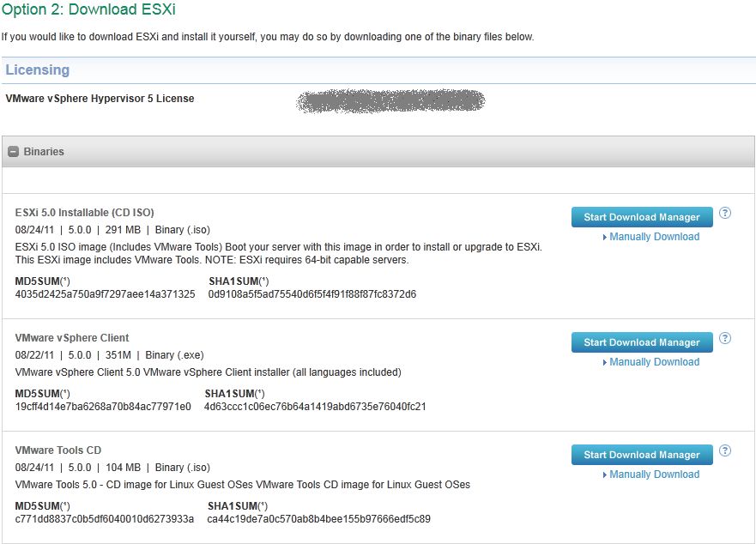
Task: Start Download Manager for ESXi 5.0 Installable
Action: [x=642, y=217]
